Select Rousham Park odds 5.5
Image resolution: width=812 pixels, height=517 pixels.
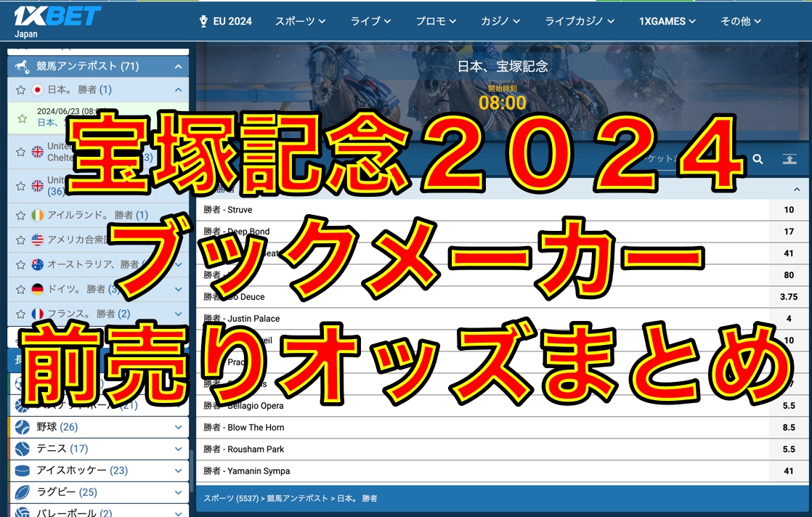pos(789,449)
